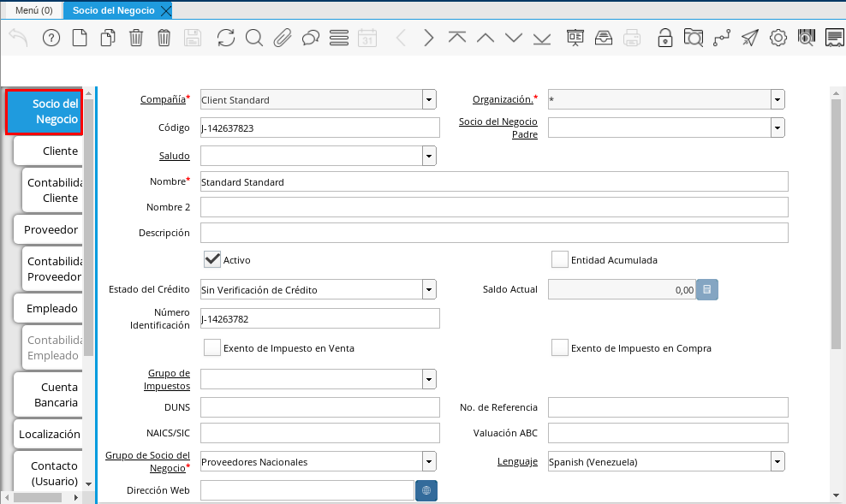Click the Help question mark icon
This screenshot has width=846, height=504.
[51, 38]
